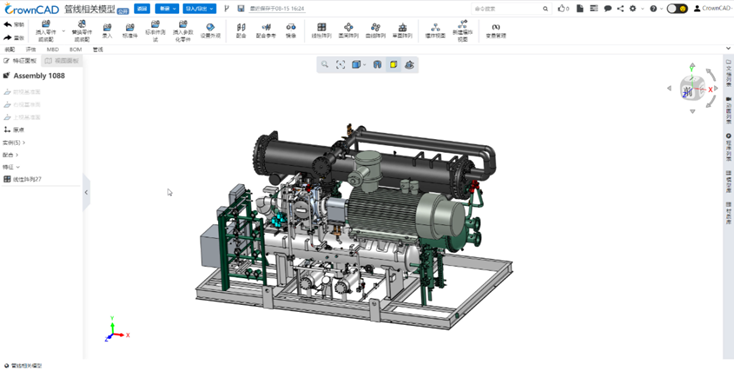Switch to the MBD tab
The width and height of the screenshot is (734, 371).
(x=52, y=49)
